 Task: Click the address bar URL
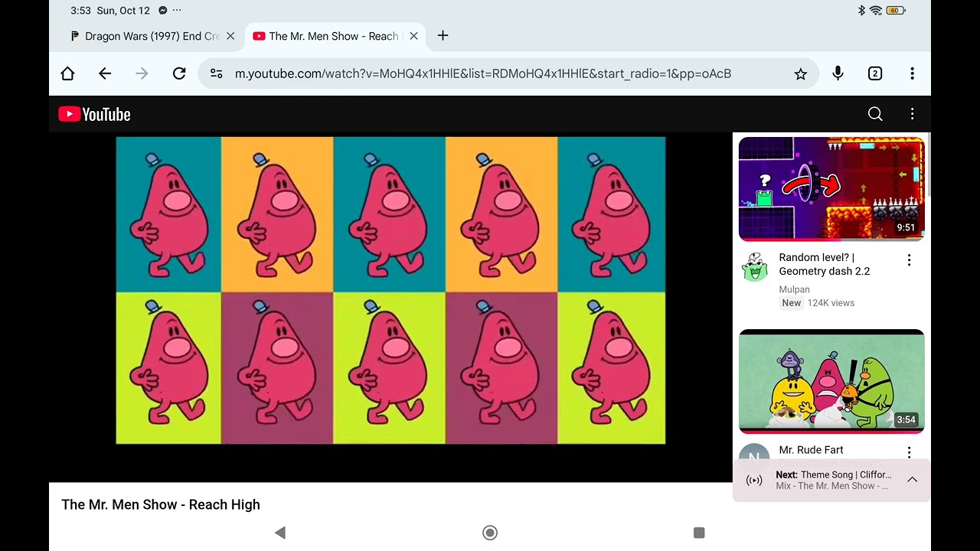point(482,73)
